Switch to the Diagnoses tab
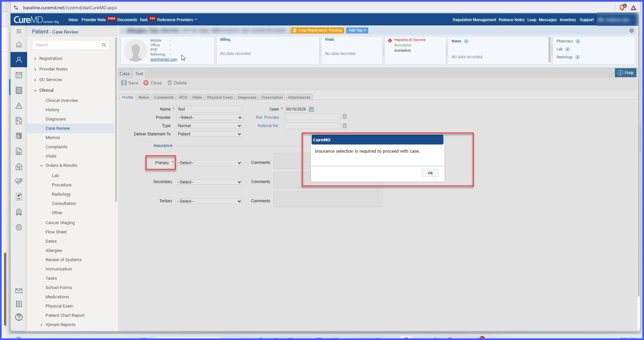644x340 pixels. click(x=247, y=97)
